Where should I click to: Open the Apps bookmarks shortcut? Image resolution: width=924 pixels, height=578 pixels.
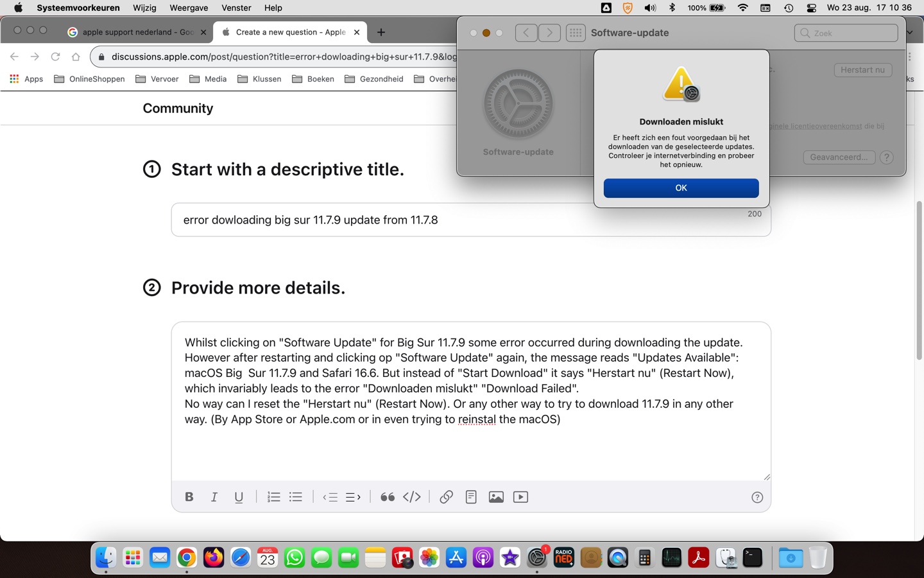pyautogui.click(x=26, y=79)
